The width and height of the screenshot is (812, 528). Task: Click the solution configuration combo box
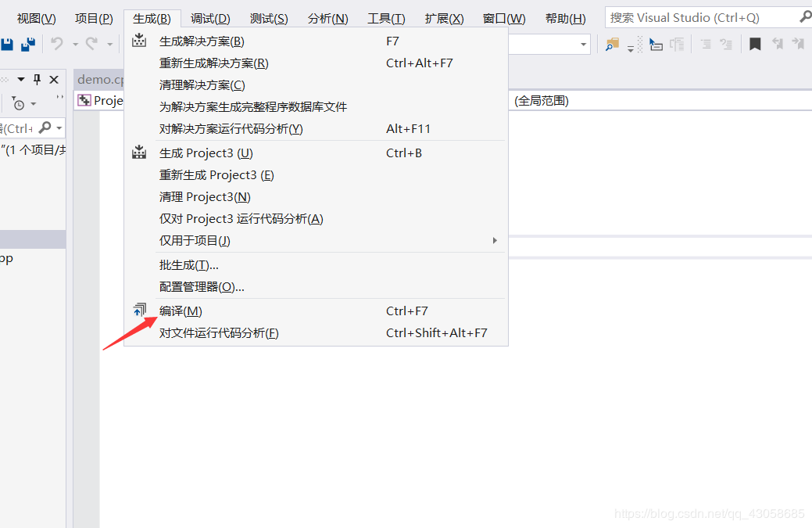click(547, 44)
